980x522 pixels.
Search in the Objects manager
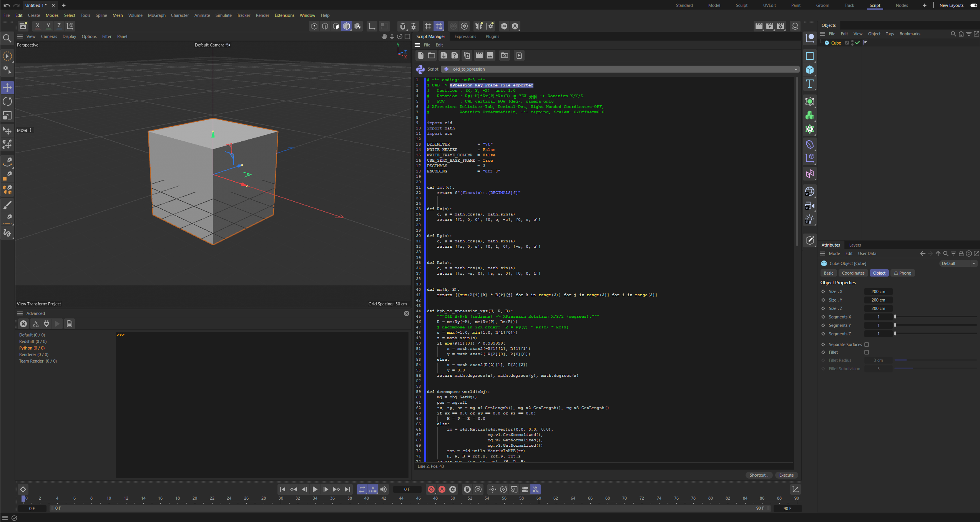tap(953, 34)
